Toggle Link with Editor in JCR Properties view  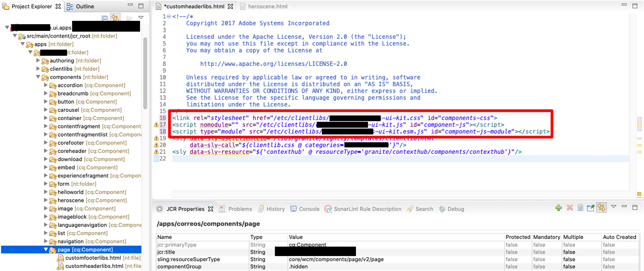pos(601,208)
